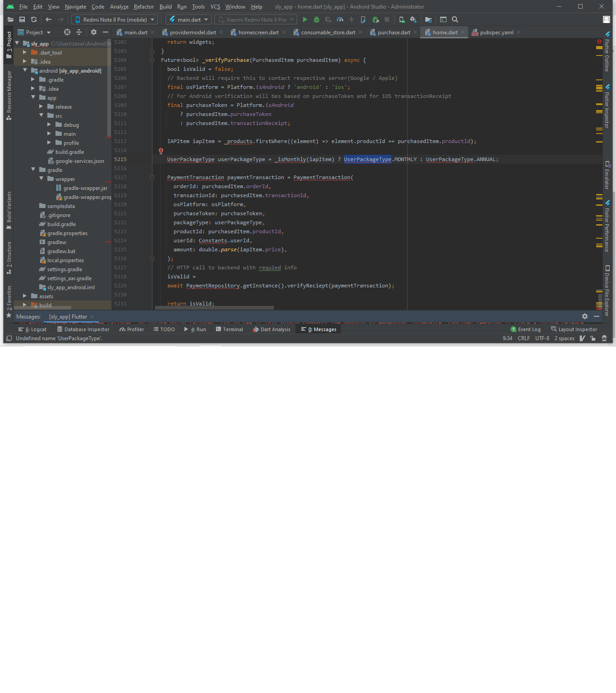Open the Event Log
This screenshot has width=616, height=693.
525,329
